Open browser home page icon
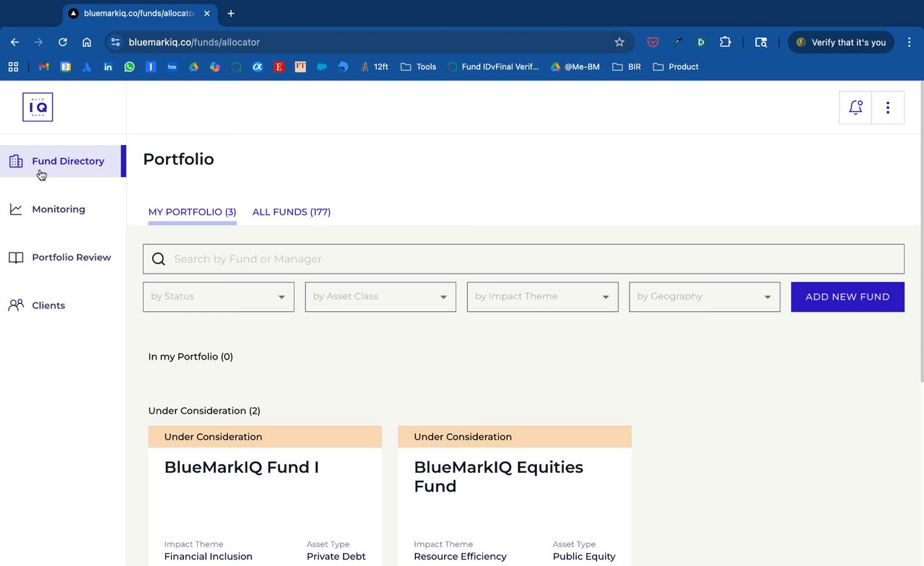 [87, 43]
